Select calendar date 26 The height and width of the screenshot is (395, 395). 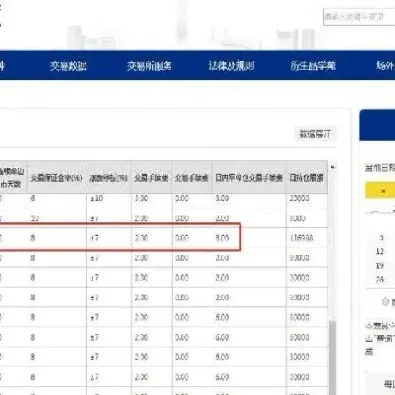point(380,279)
